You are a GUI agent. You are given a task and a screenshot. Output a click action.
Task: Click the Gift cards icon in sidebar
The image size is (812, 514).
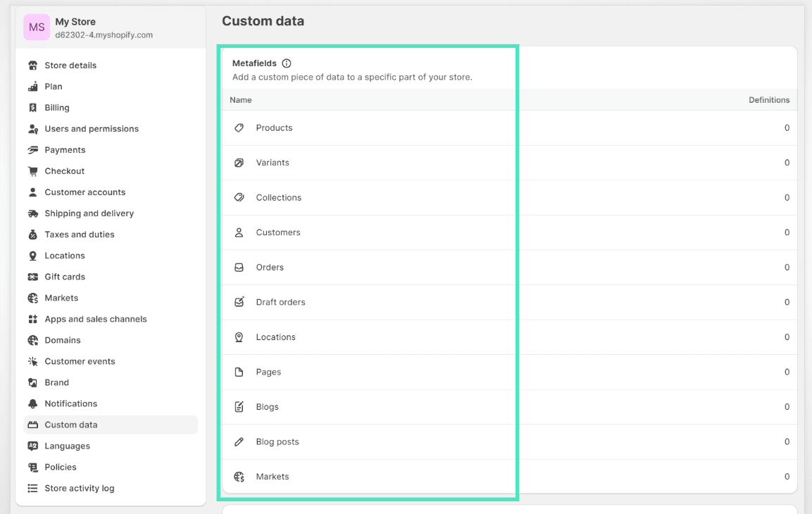[32, 276]
